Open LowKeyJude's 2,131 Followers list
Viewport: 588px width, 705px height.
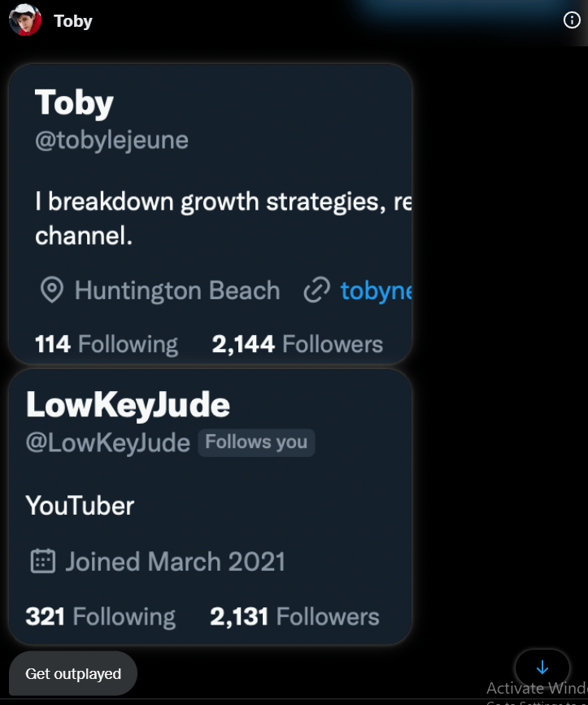point(294,616)
